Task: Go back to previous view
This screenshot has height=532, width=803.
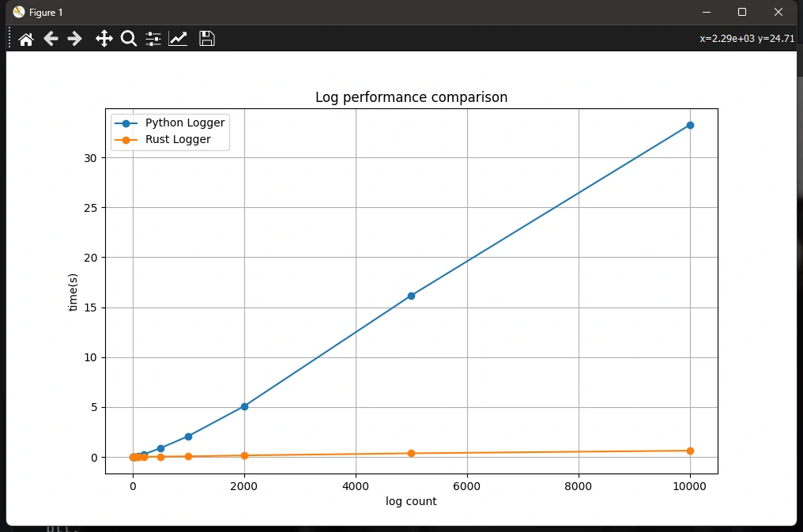Action: pos(51,39)
